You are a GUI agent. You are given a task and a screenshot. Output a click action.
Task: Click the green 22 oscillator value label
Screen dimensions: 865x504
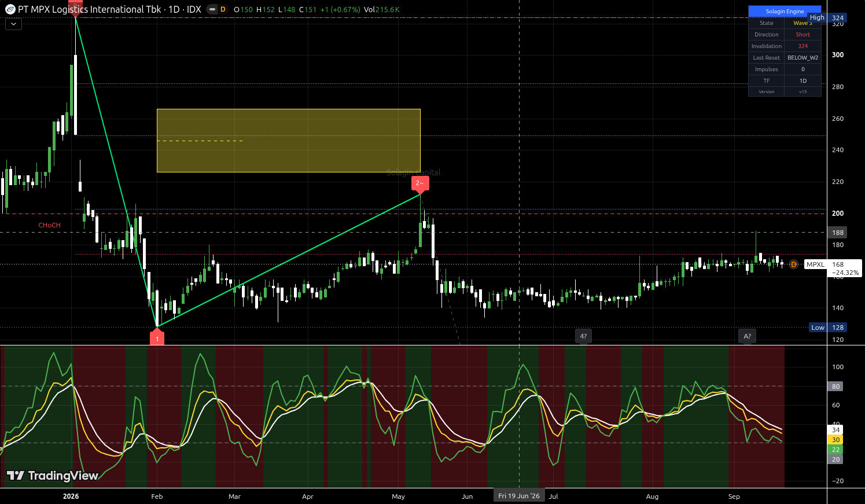(x=835, y=450)
